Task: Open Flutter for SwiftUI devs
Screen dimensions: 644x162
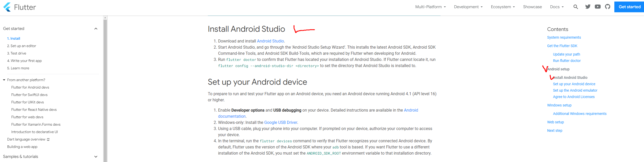Action: 29,95
